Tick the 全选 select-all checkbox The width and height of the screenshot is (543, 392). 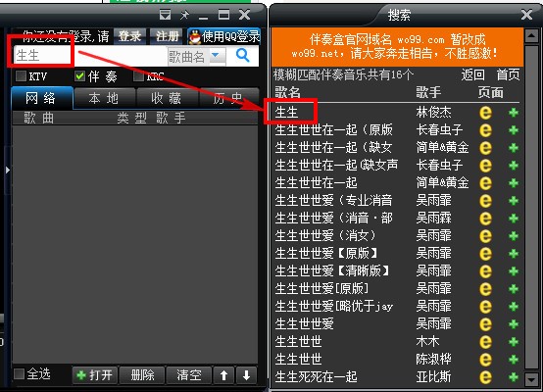[x=19, y=374]
